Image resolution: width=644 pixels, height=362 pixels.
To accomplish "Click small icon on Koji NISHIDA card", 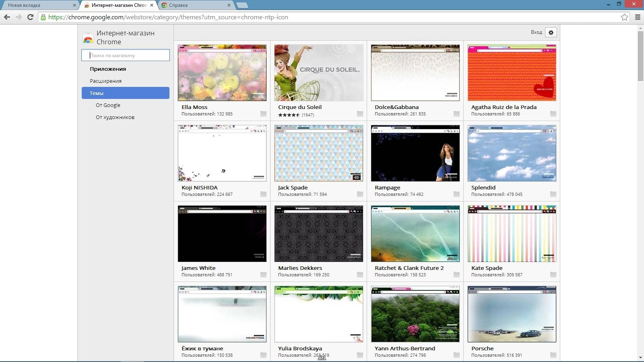I will point(263,194).
